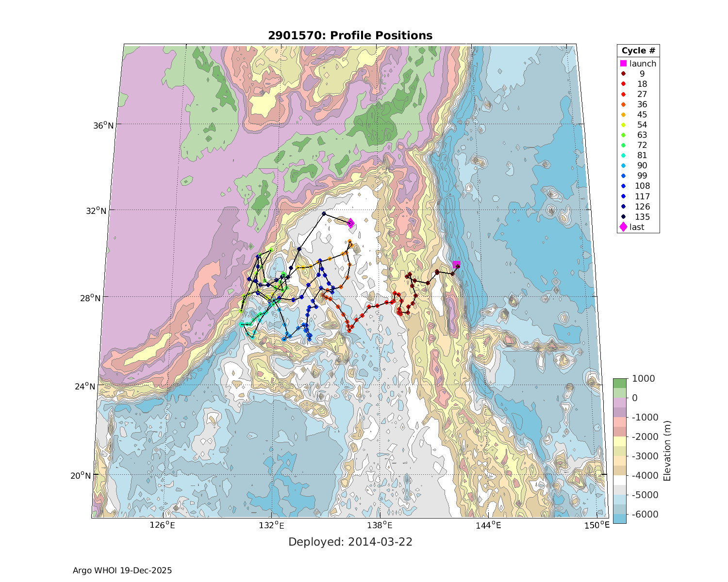Screen dimensions: 728x582
Task: Click the last position diamond on the map
Action: coord(350,223)
